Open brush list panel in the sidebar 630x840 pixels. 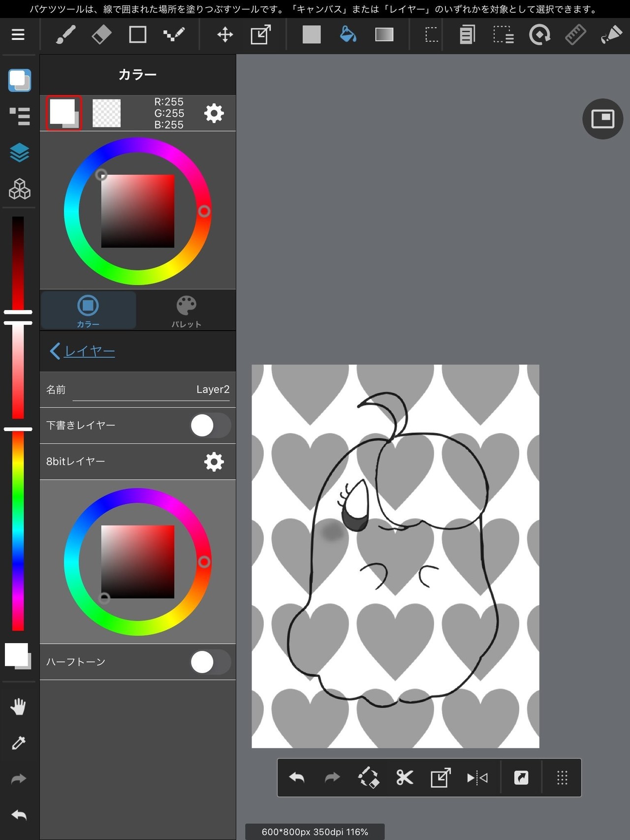[x=20, y=117]
